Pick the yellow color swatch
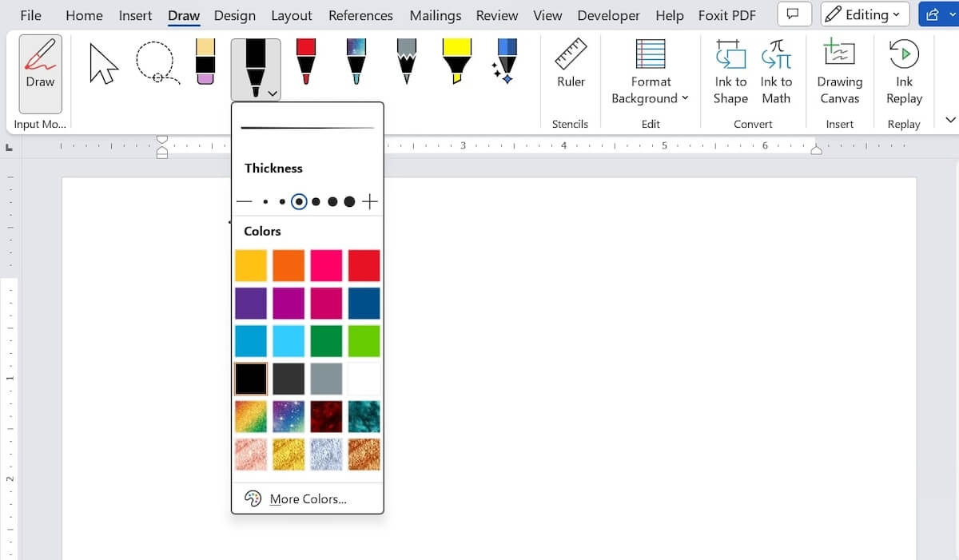Screen dimensions: 959x560 point(251,265)
